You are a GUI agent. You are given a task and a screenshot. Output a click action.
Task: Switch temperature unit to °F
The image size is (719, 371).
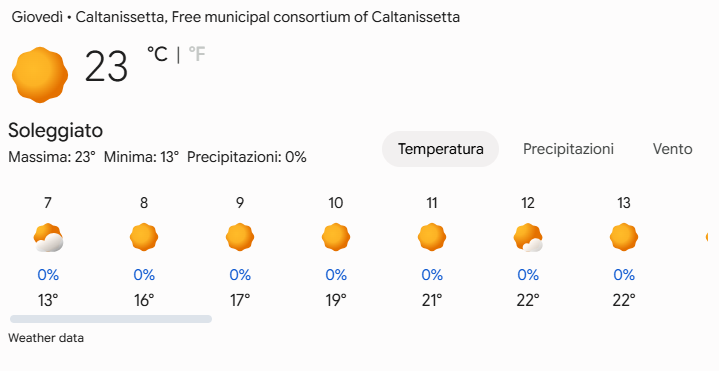[x=197, y=54]
